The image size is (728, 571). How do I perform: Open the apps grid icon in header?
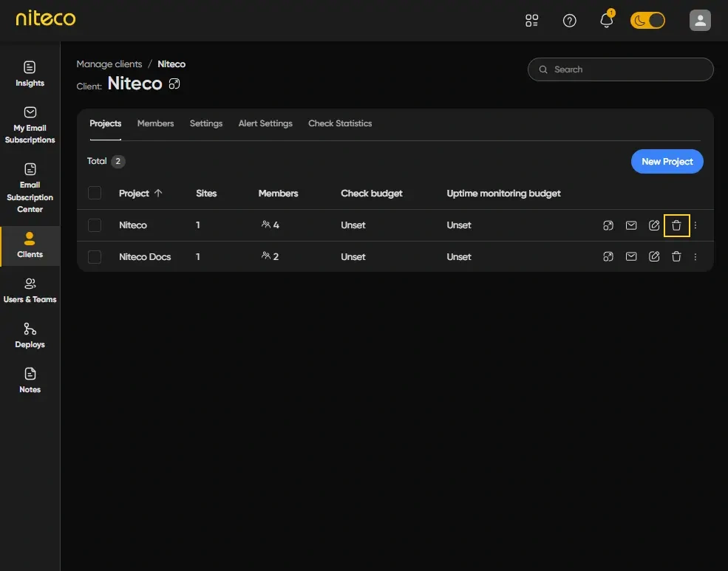(x=531, y=21)
